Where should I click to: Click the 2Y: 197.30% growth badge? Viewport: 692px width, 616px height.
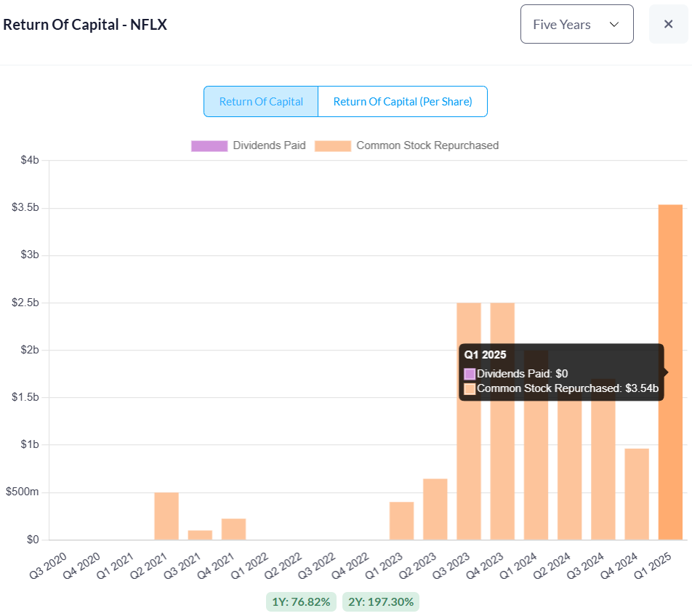coord(381,602)
